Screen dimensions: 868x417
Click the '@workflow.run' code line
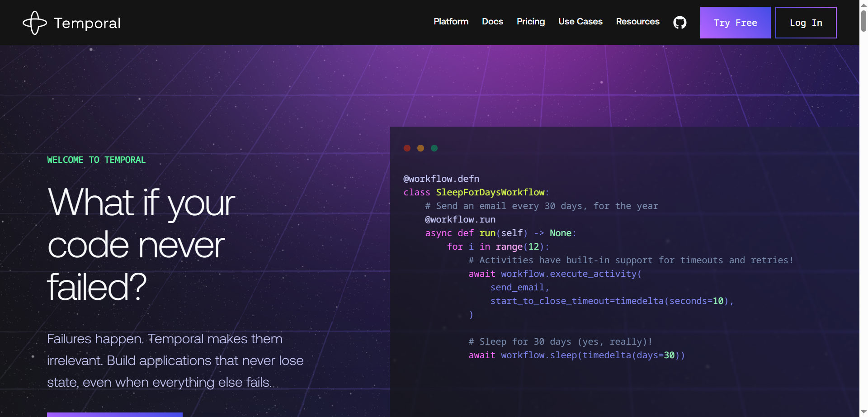tap(460, 219)
